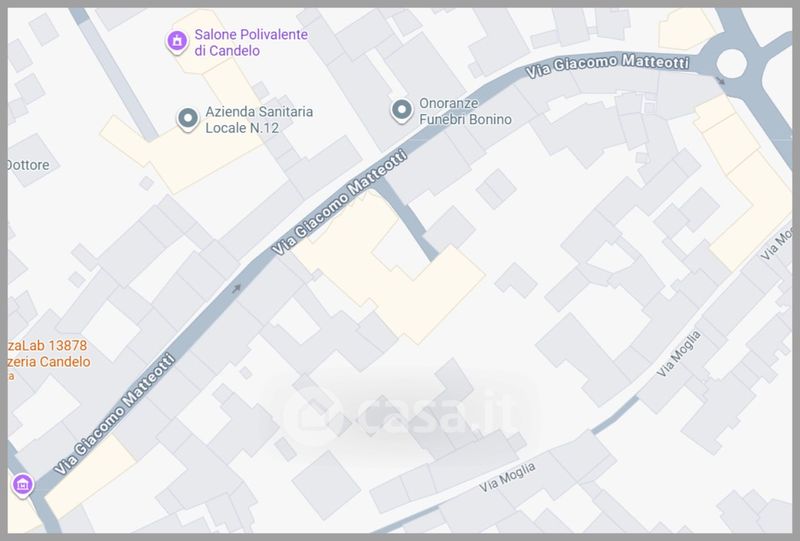The image size is (800, 541).
Task: Click the one-way arrow near the roundabout
Action: pos(720,81)
